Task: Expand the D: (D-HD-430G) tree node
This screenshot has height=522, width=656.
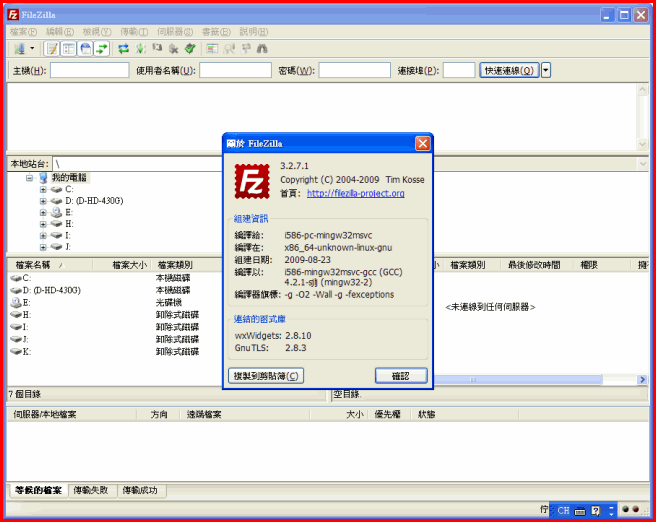Action: click(43, 201)
